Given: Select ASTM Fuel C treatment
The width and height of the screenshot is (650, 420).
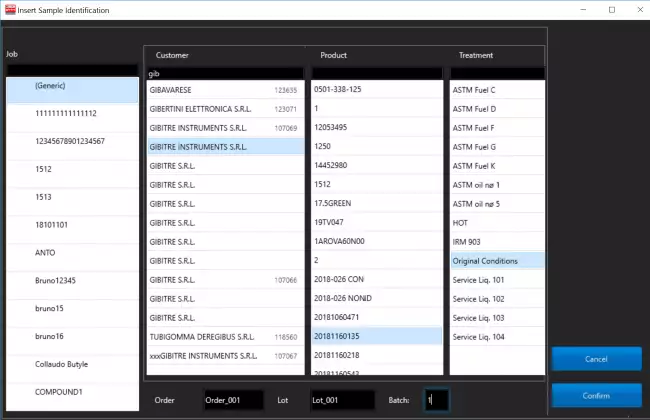Looking at the screenshot, I should [x=497, y=90].
